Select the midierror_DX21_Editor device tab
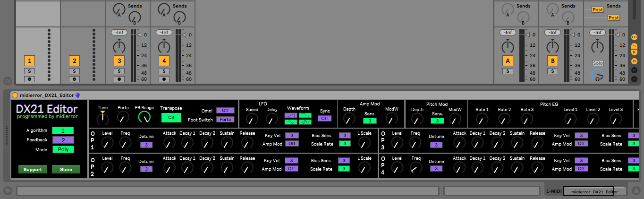 point(594,191)
